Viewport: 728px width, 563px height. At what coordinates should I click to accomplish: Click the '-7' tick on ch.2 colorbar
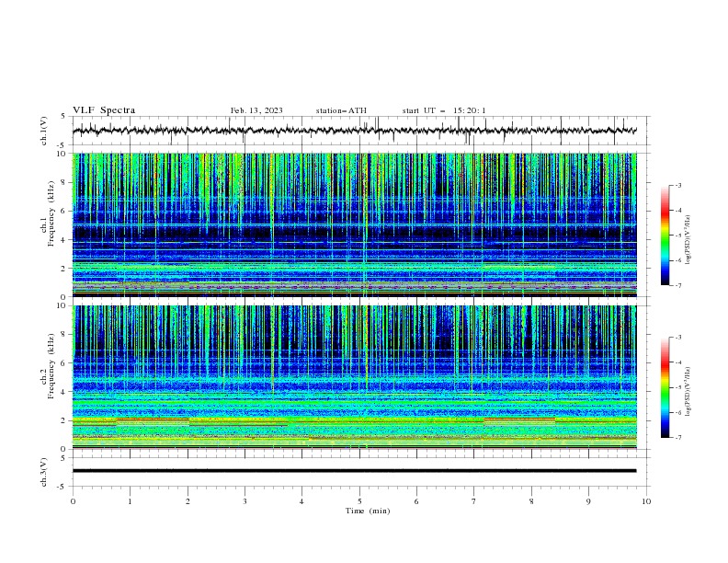pos(677,437)
